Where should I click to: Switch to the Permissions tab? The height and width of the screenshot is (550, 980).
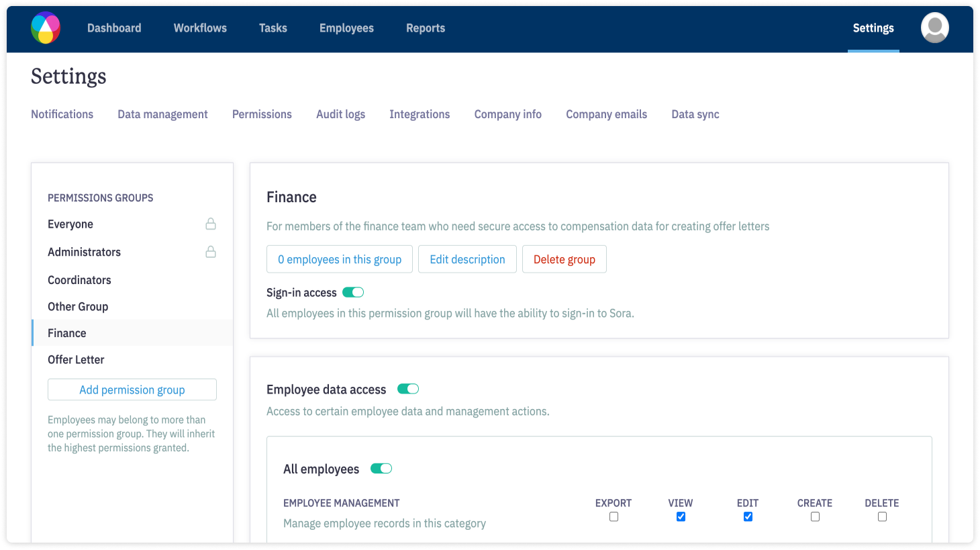[x=262, y=114]
